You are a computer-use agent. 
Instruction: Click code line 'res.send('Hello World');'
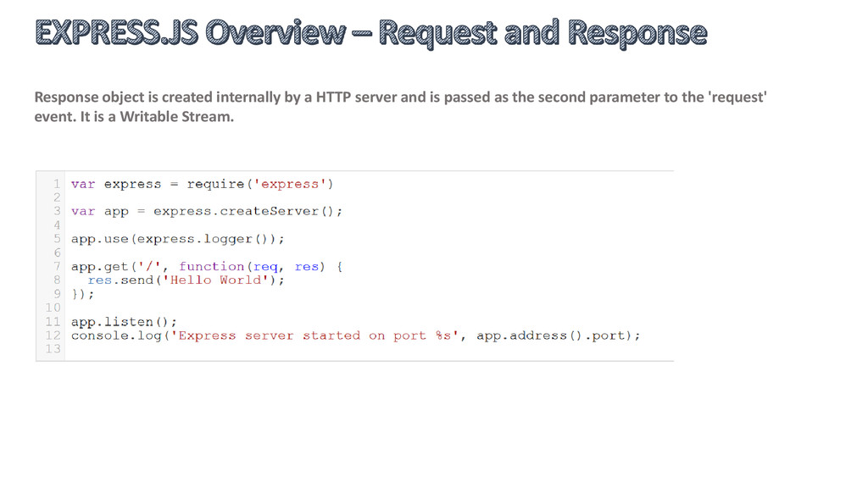point(186,280)
